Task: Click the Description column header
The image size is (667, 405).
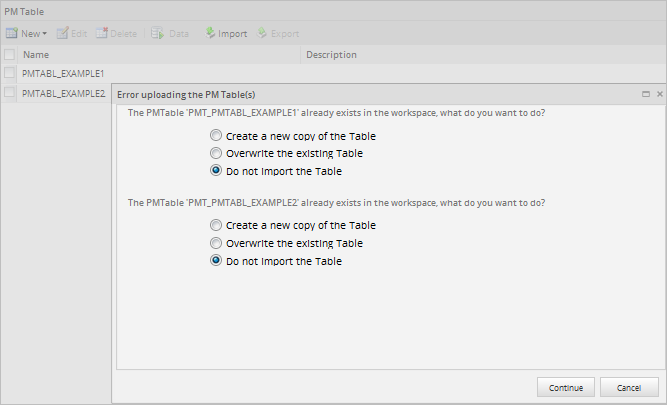Action: 331,54
